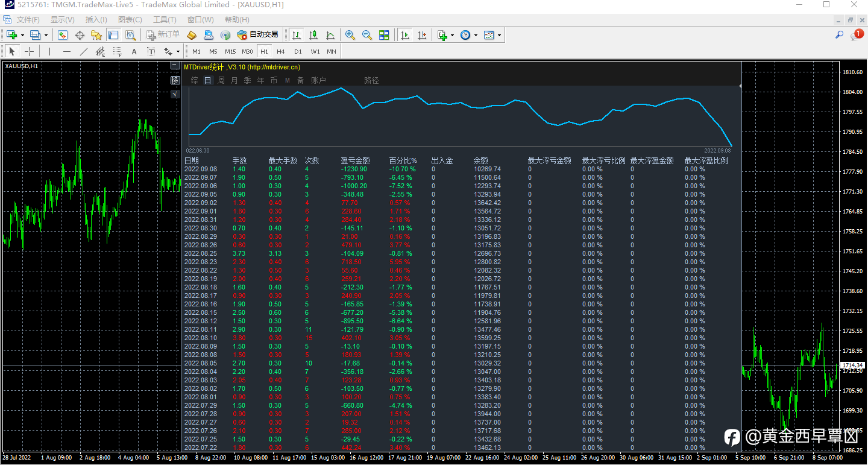The image size is (868, 465).
Task: Switch to the 周 (weekly) statistics tab
Action: pyautogui.click(x=221, y=80)
